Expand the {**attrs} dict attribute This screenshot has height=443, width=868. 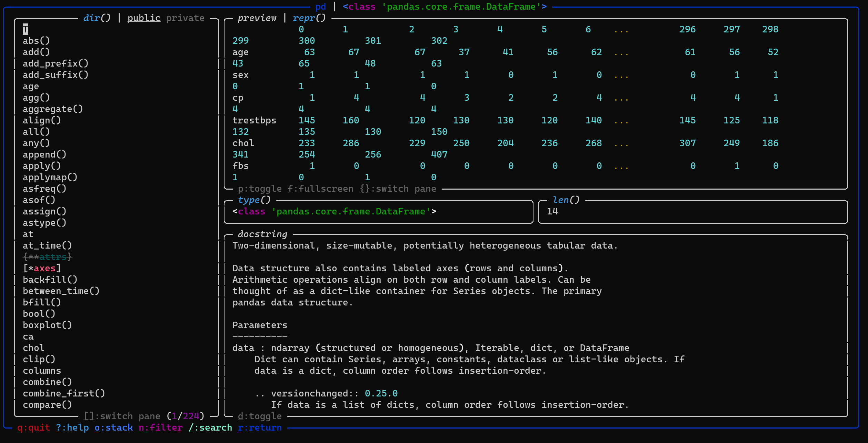point(47,257)
